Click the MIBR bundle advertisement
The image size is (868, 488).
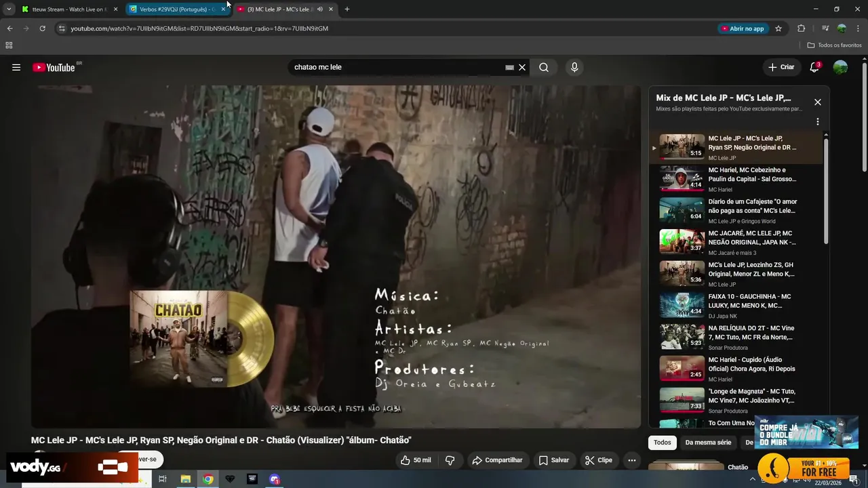pos(806,432)
